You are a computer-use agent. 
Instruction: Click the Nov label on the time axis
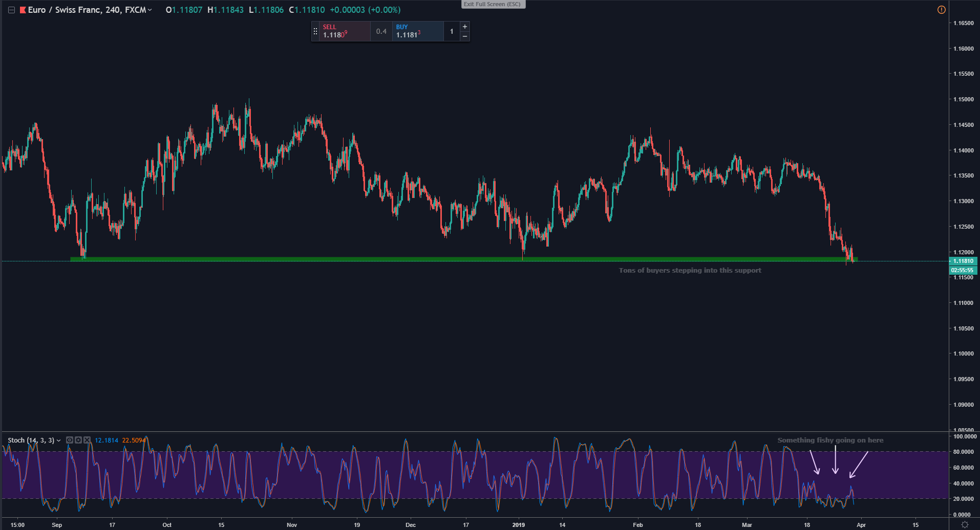point(292,525)
